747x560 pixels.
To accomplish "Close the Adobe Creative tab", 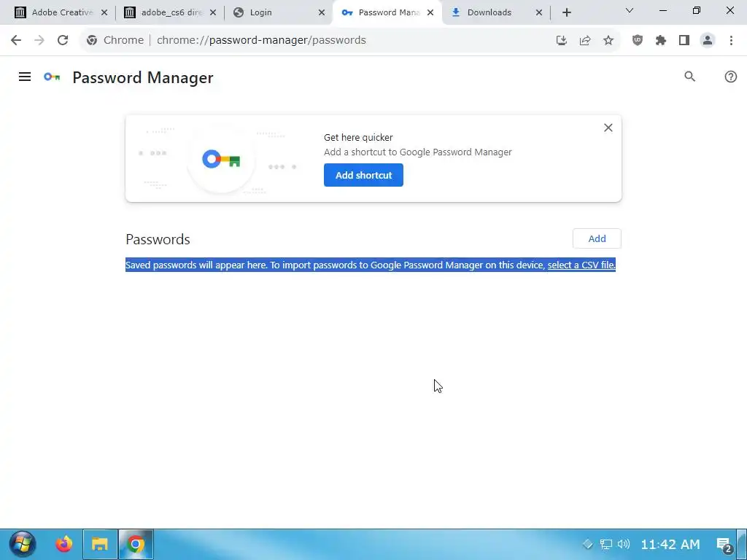I will [x=104, y=12].
